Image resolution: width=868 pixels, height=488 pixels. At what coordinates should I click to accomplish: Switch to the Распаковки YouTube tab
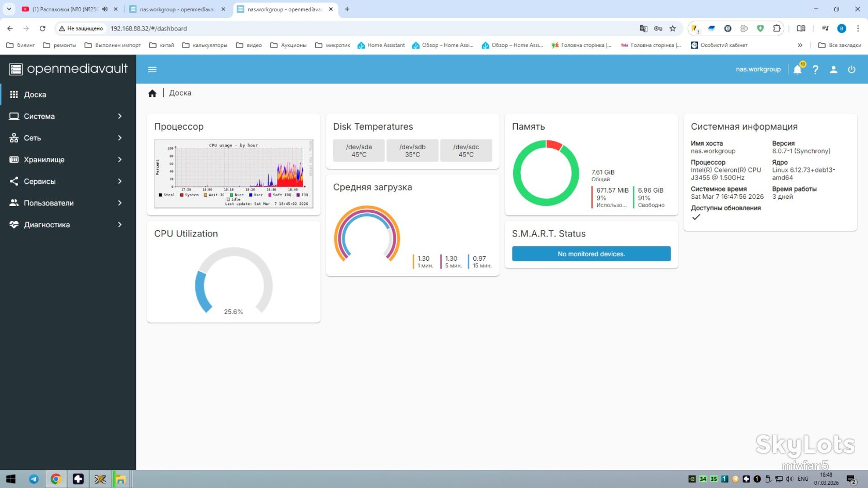click(69, 9)
